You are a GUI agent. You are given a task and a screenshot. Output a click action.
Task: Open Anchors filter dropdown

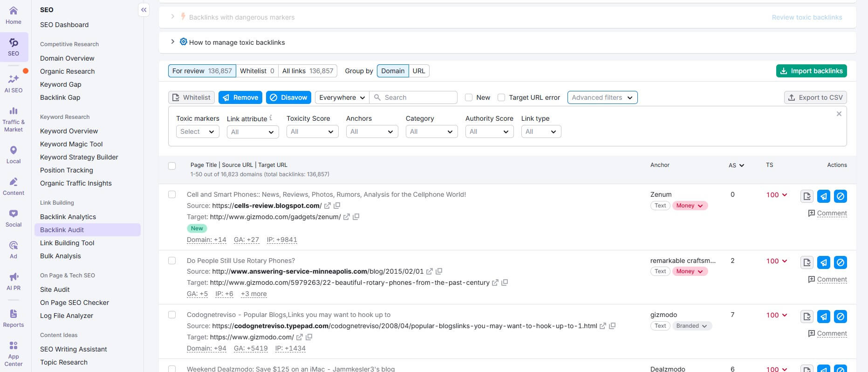click(x=372, y=132)
